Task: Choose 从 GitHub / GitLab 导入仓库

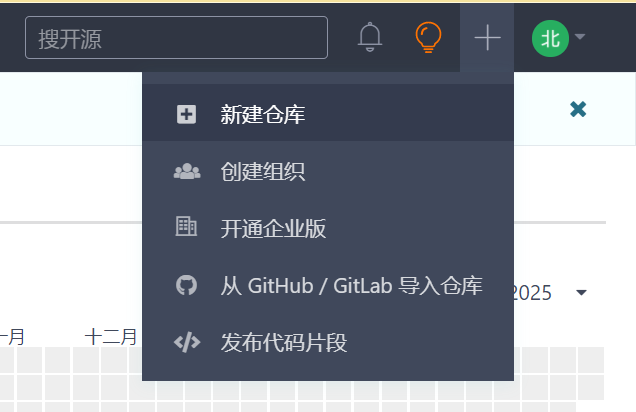Action: point(328,285)
